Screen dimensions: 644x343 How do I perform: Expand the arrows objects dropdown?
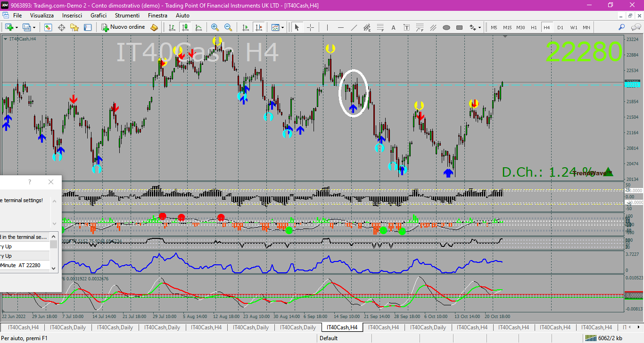tap(480, 27)
